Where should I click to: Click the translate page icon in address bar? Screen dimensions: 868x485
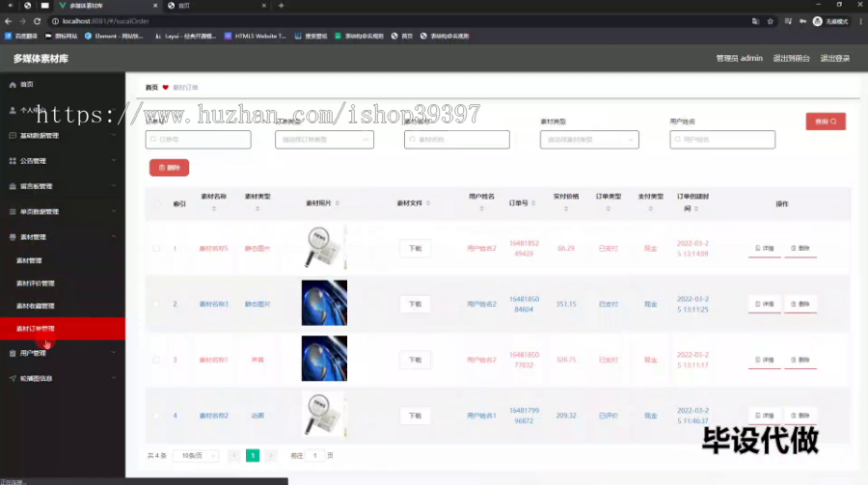click(755, 21)
